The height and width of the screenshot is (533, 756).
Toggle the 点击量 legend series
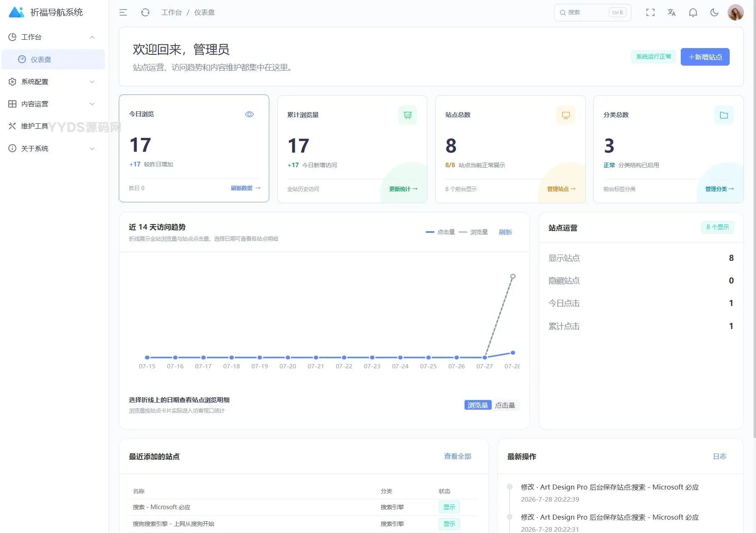tap(440, 232)
